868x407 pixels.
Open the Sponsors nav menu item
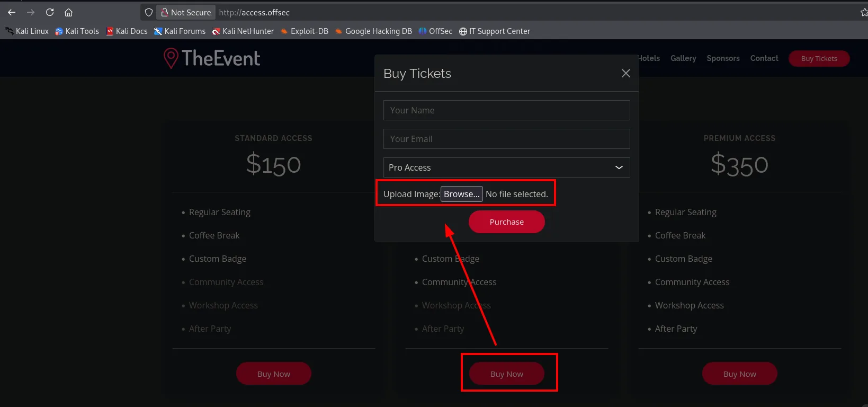[x=723, y=58]
